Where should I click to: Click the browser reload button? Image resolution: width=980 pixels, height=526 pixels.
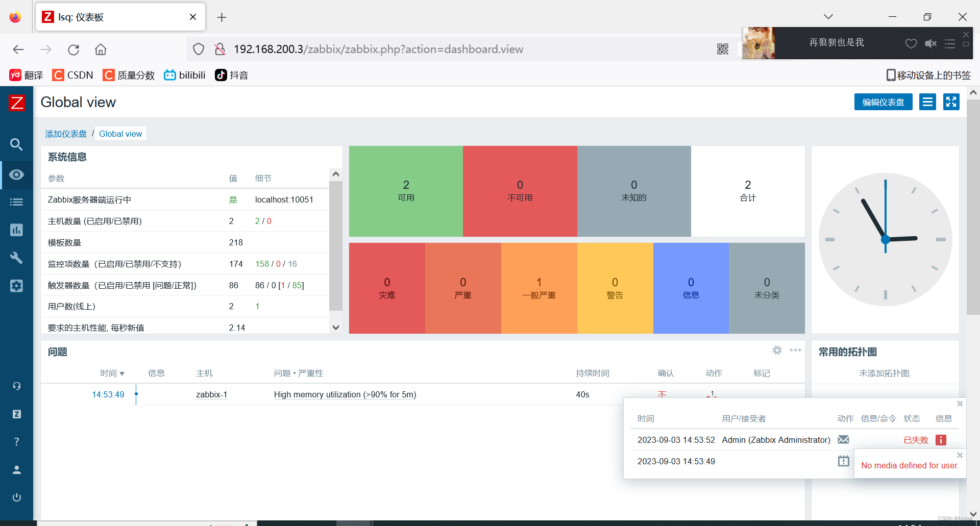(x=73, y=49)
